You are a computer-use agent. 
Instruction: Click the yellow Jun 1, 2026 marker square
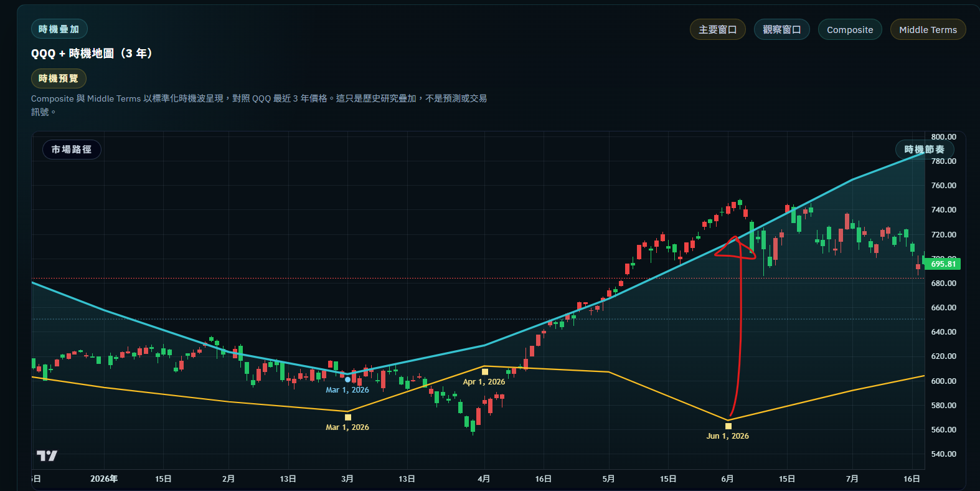pos(728,426)
